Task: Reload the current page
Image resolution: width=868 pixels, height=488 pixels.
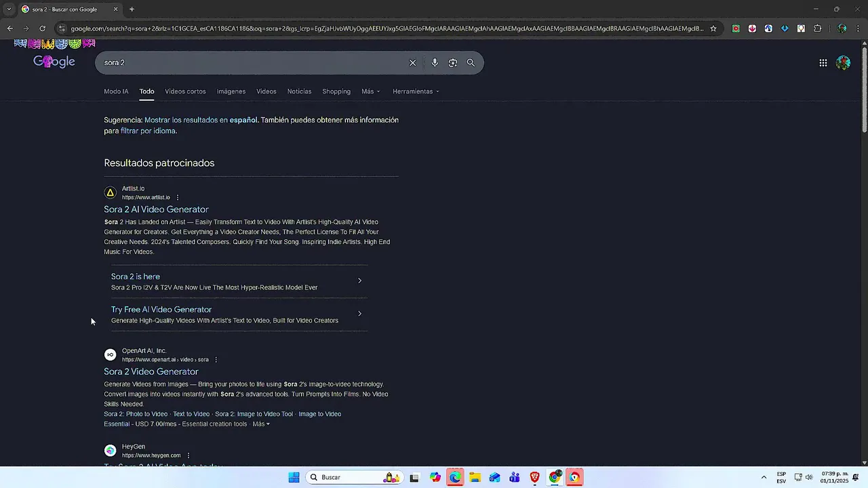Action: [x=42, y=28]
